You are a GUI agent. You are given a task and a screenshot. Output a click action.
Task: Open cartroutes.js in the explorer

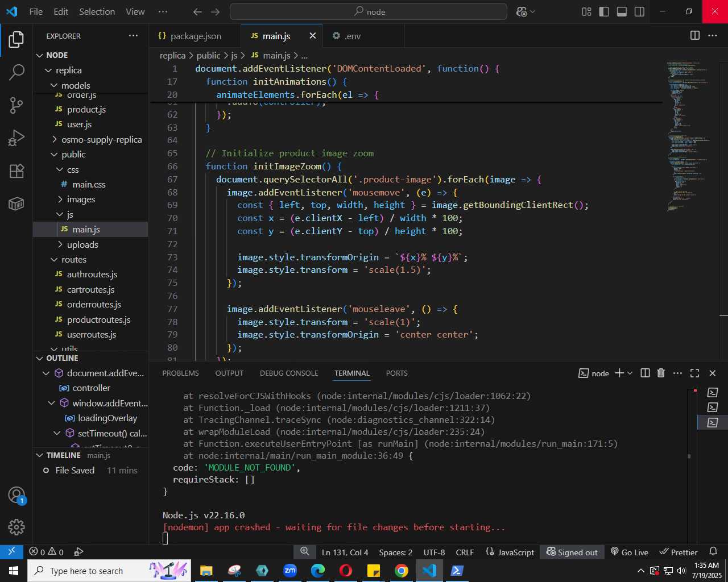(91, 289)
